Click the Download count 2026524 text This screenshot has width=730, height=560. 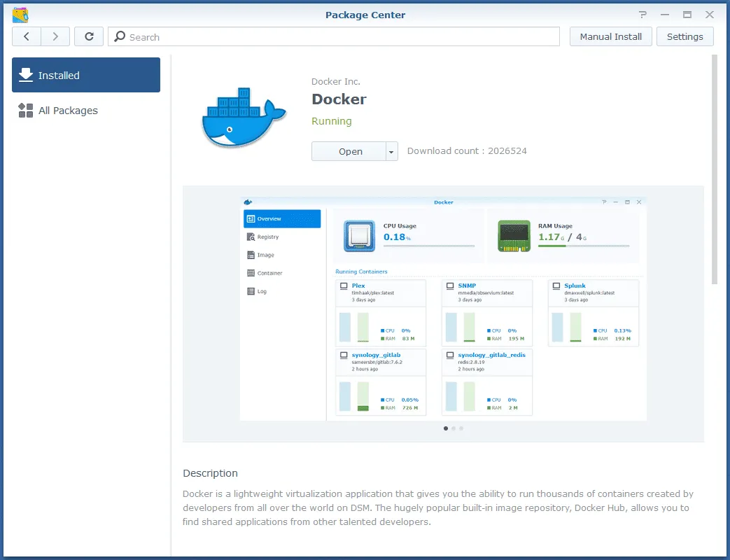pos(467,150)
